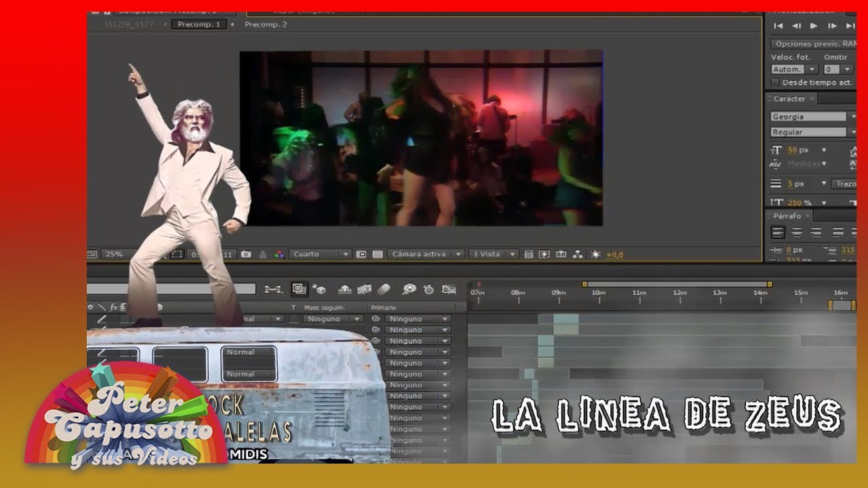Image resolution: width=868 pixels, height=488 pixels.
Task: Click the Show Snapshot icon
Action: pyautogui.click(x=262, y=254)
